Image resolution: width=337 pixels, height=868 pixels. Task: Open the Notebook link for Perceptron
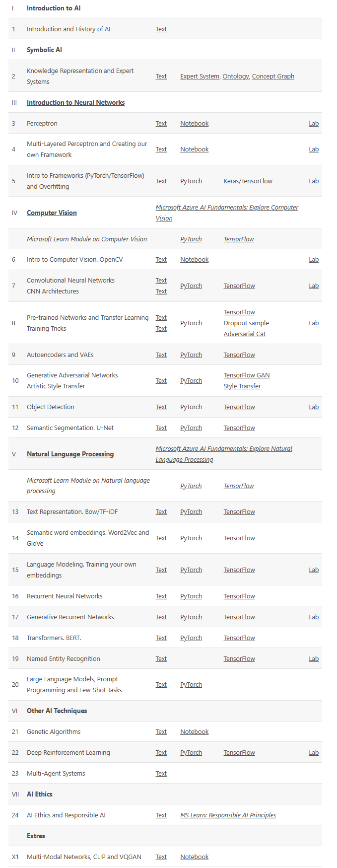194,124
